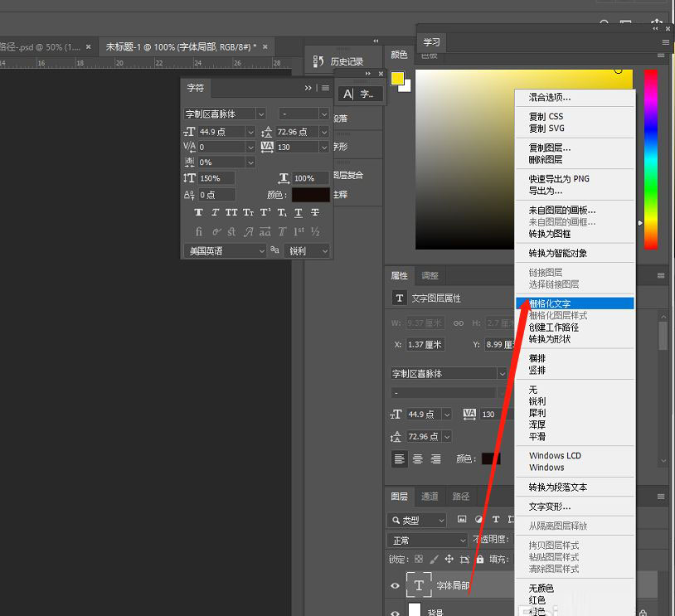Apply Strikethrough text style icon
675x616 pixels.
point(315,212)
